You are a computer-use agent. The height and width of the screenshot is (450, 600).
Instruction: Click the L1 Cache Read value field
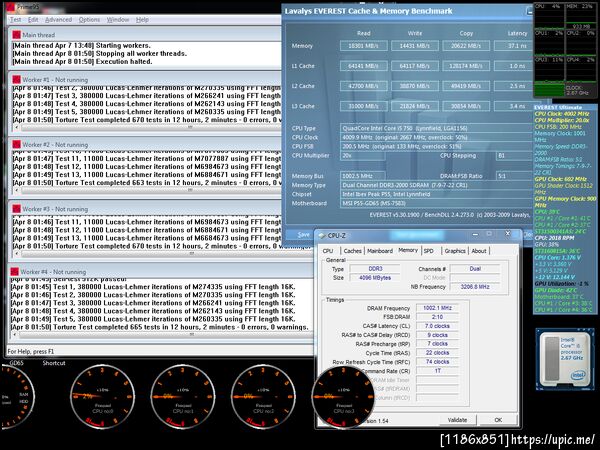coord(364,66)
